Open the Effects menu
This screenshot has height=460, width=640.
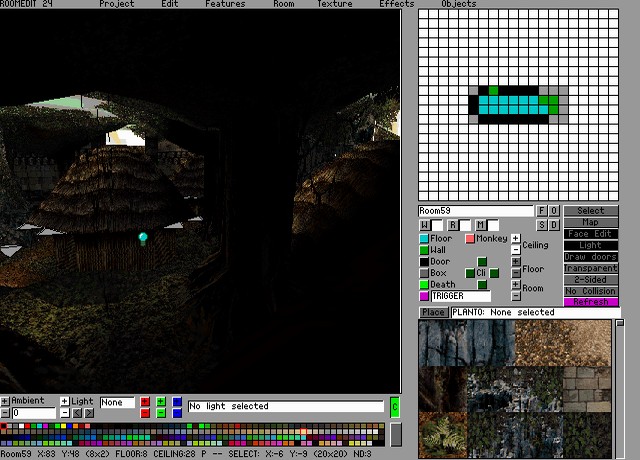click(x=396, y=4)
